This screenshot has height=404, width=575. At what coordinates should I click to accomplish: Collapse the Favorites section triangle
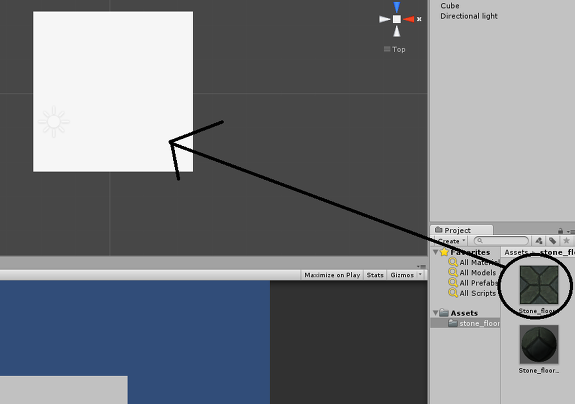(x=435, y=252)
